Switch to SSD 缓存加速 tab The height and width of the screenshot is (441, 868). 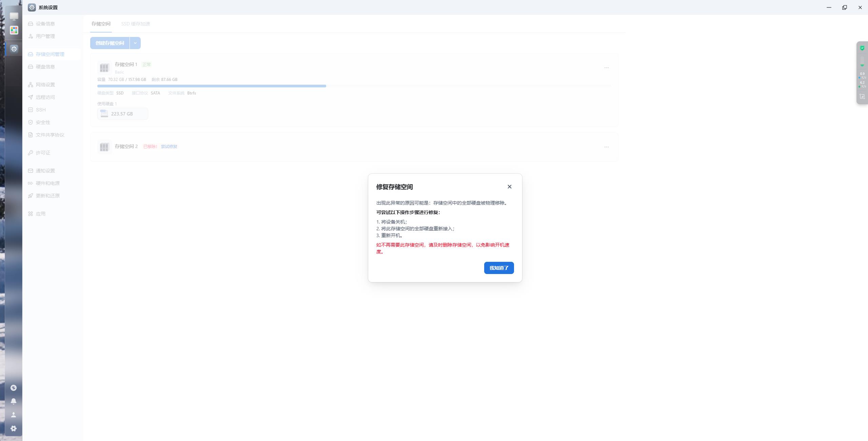[135, 24]
